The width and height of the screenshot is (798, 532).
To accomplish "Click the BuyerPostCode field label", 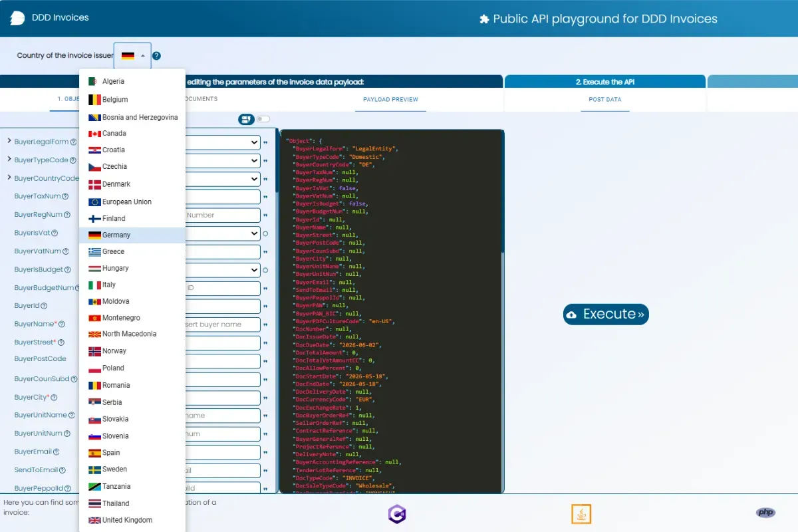I will (41, 359).
